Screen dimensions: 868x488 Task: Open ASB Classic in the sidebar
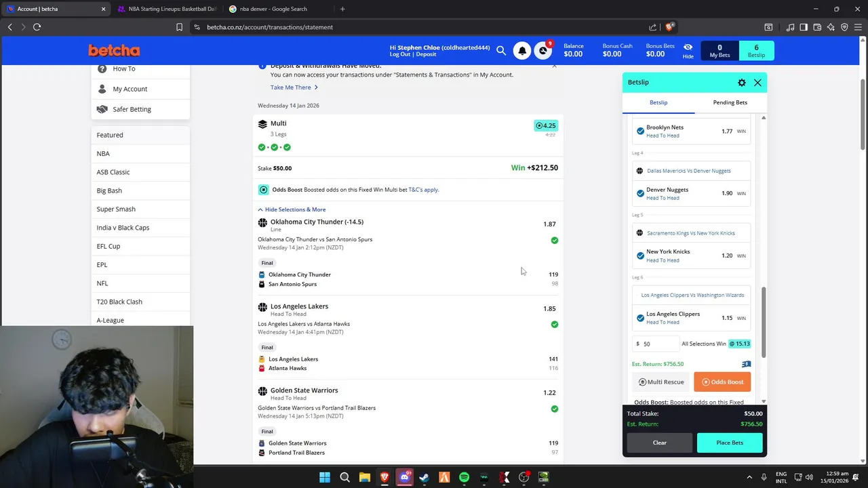coord(140,172)
